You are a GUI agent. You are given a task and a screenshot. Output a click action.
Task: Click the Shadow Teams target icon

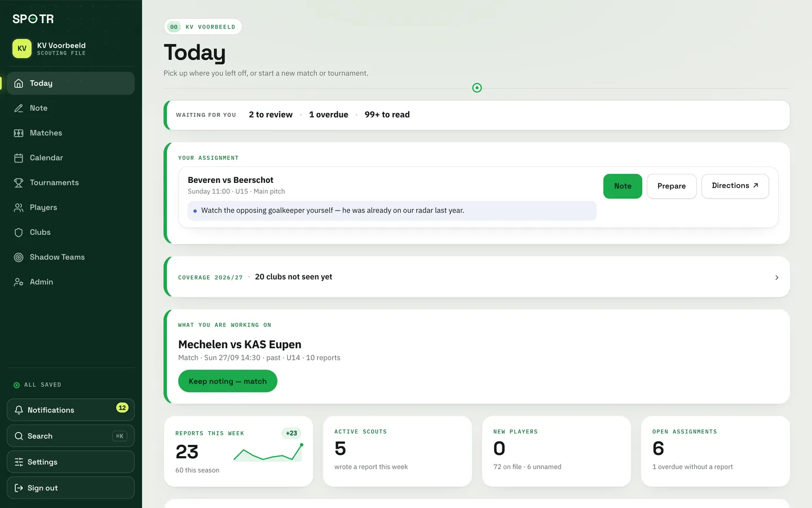coord(19,257)
